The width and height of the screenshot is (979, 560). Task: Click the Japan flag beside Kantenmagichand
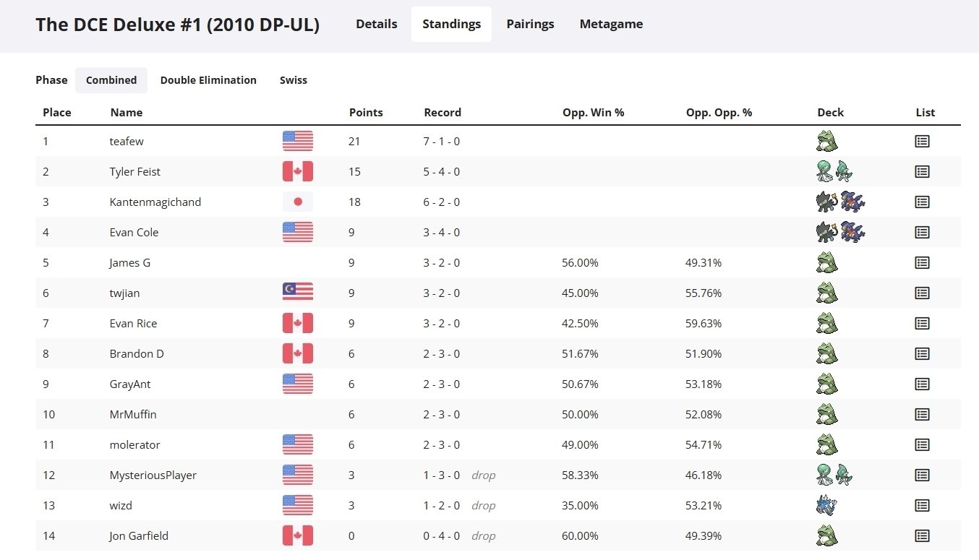[297, 202]
